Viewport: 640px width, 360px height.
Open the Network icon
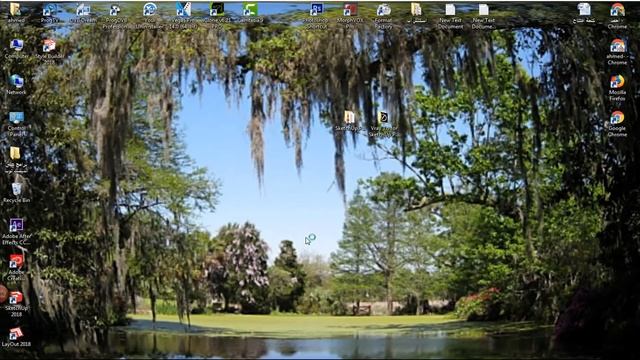(16, 85)
